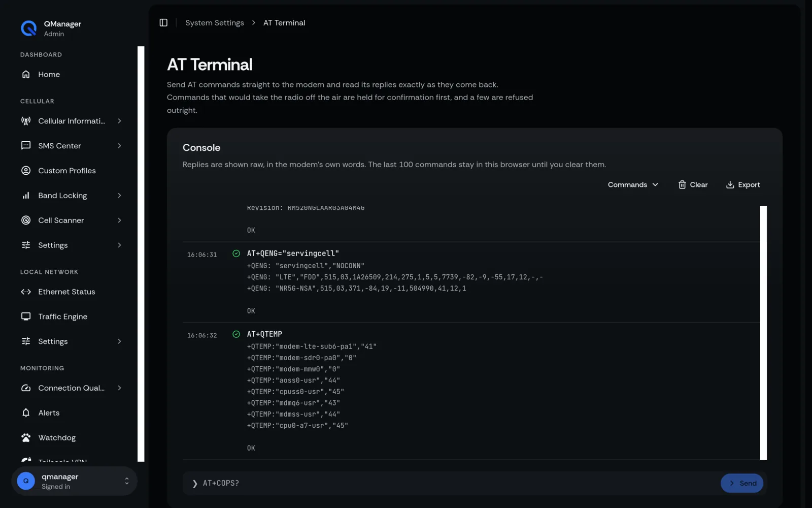Expand the Cellular Information submenu chevron
This screenshot has height=508, width=812.
[x=120, y=121]
